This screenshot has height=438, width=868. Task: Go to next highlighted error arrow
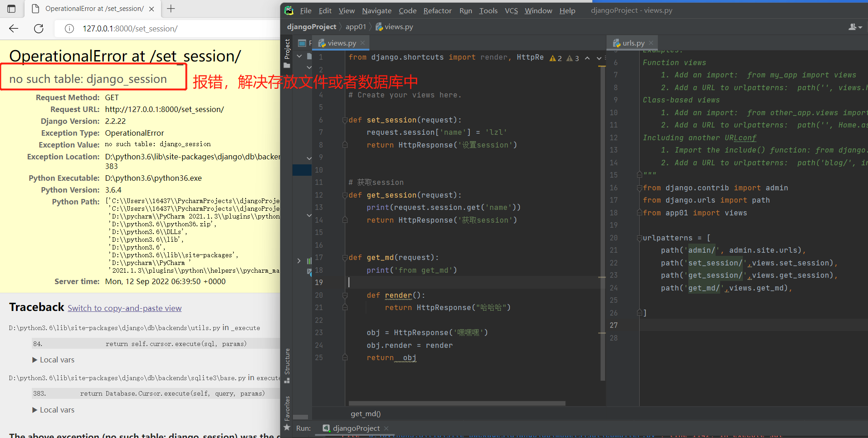[x=599, y=58]
